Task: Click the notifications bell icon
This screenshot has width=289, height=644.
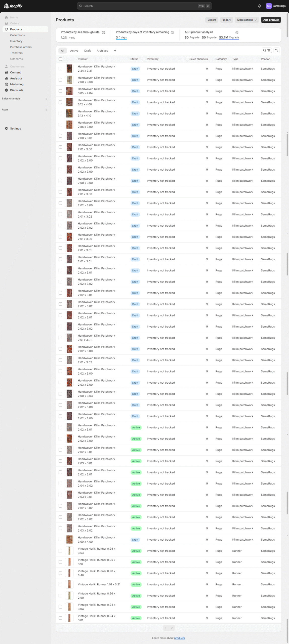Action: click(259, 6)
